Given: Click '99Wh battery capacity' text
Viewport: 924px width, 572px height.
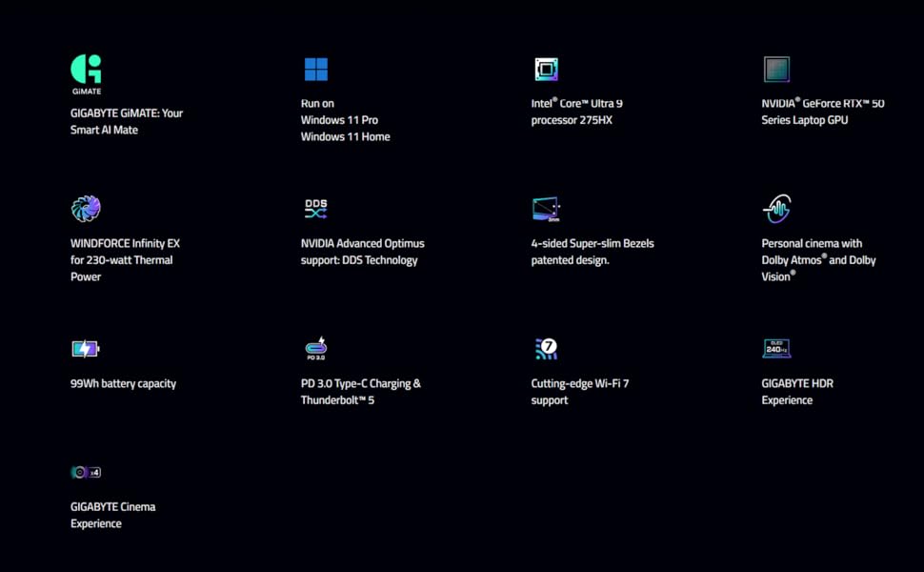Looking at the screenshot, I should pos(123,383).
